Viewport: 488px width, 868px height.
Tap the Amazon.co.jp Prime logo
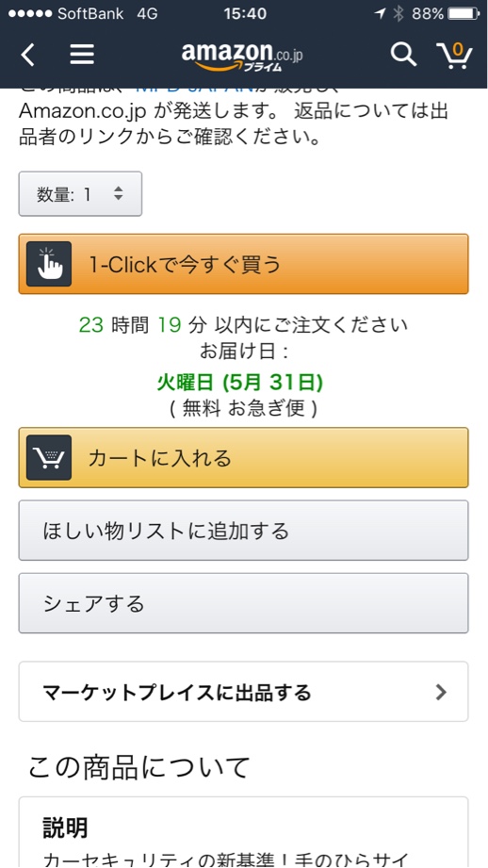pos(242,57)
